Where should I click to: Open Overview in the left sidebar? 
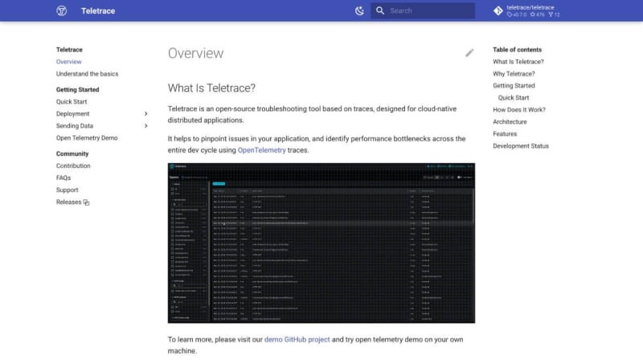click(69, 62)
